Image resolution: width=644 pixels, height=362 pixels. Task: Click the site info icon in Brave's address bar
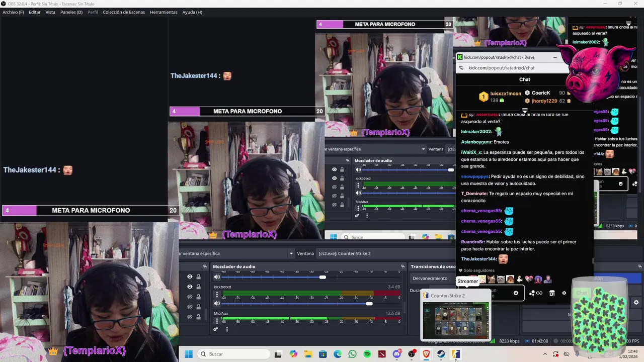pos(460,68)
